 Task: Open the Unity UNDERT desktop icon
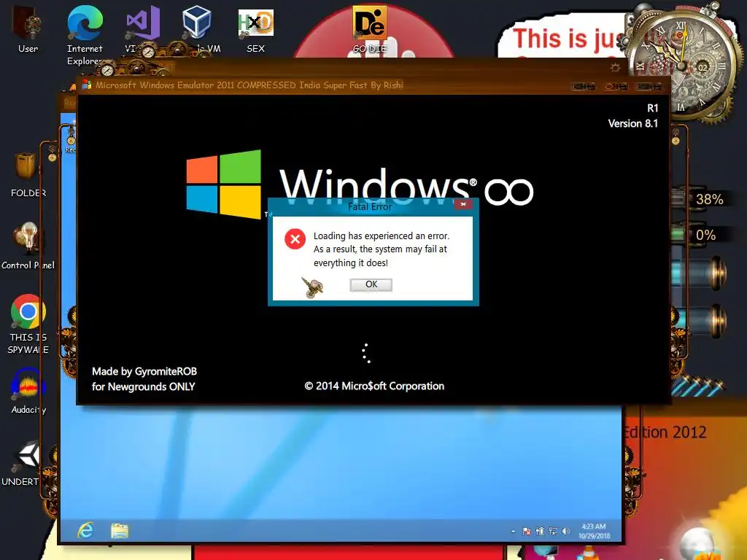tap(25, 464)
